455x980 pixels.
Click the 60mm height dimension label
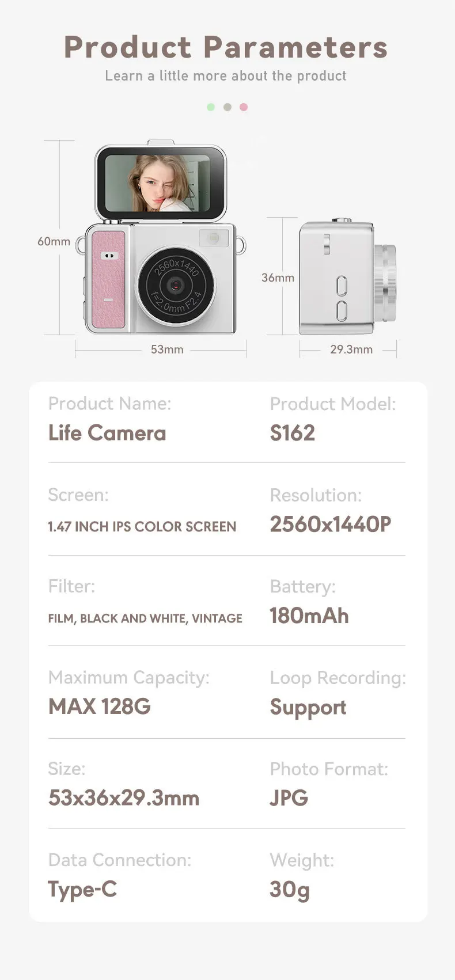coord(54,241)
